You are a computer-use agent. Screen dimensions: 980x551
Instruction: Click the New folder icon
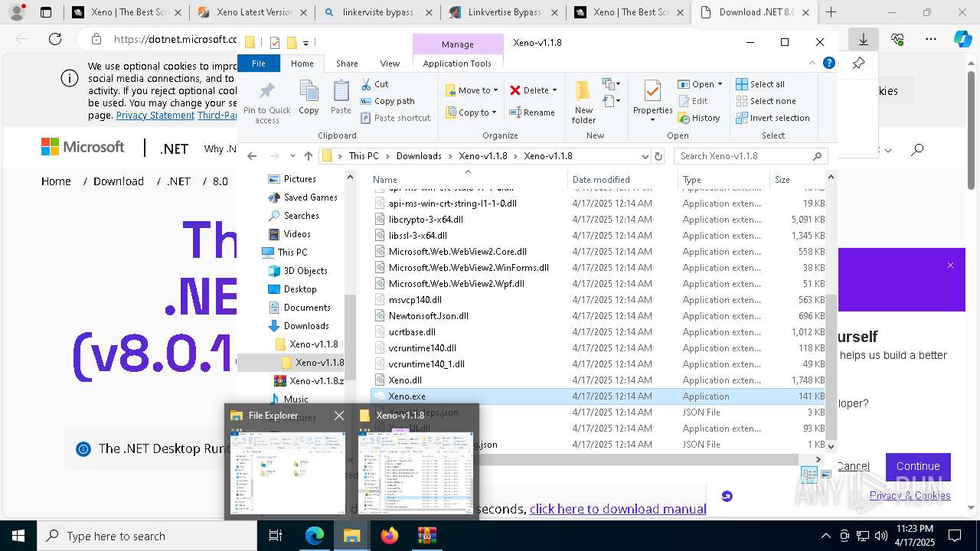pos(583,92)
